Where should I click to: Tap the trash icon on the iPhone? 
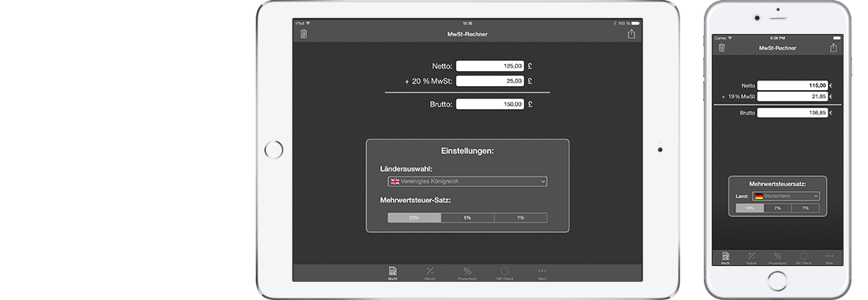721,47
